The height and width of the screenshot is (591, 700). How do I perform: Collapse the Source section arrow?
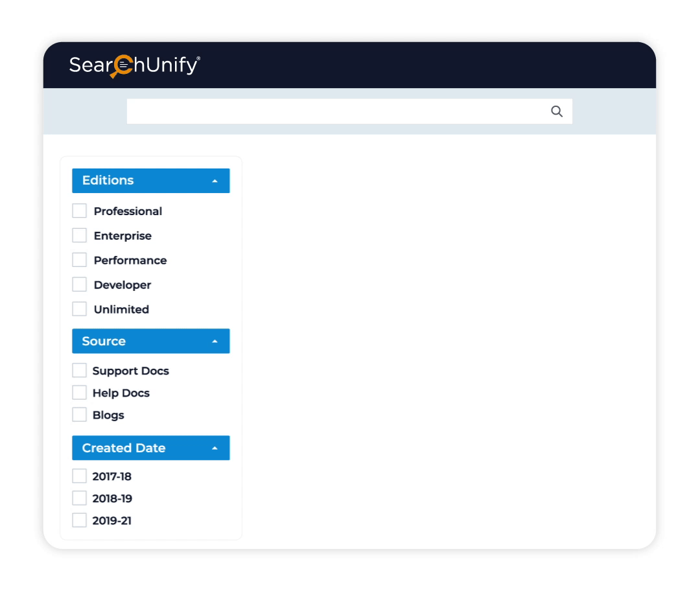tap(215, 341)
